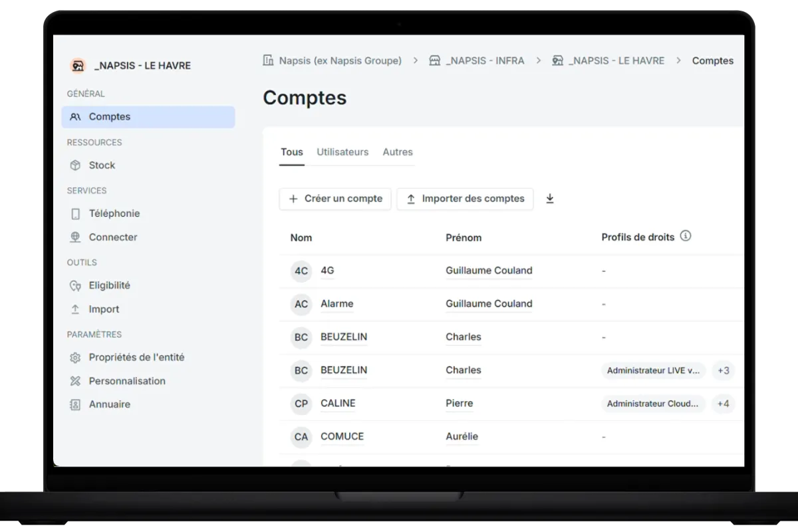Click the Connecter globe icon
The image size is (798, 532).
point(75,237)
